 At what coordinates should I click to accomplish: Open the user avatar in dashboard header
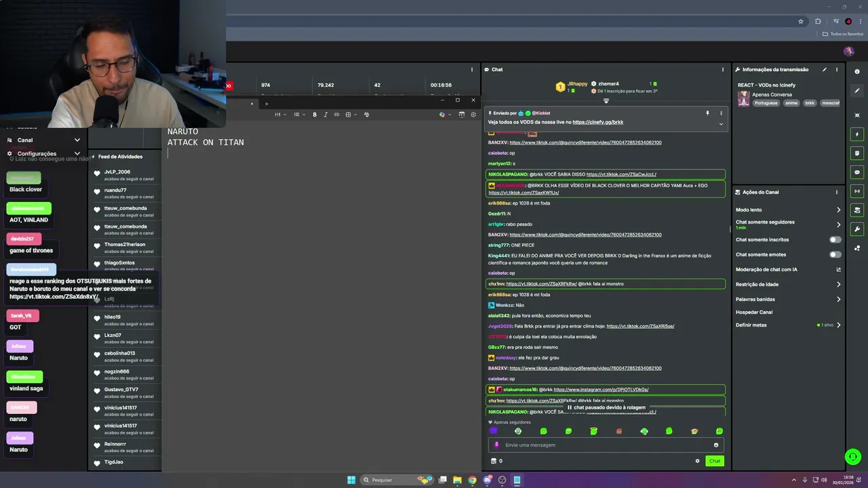pyautogui.click(x=848, y=52)
